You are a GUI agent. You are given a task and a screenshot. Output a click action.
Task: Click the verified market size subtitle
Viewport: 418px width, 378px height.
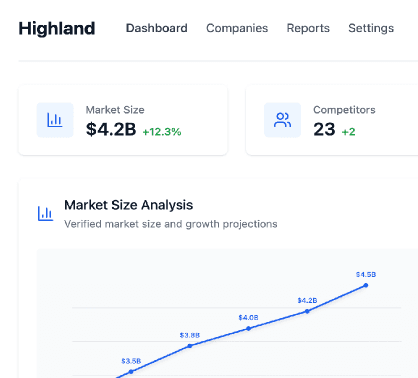(171, 224)
